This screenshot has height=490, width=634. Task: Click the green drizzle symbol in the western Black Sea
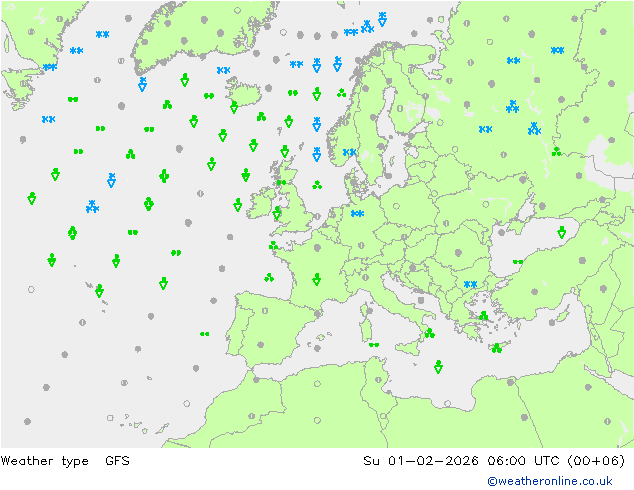coord(518,262)
